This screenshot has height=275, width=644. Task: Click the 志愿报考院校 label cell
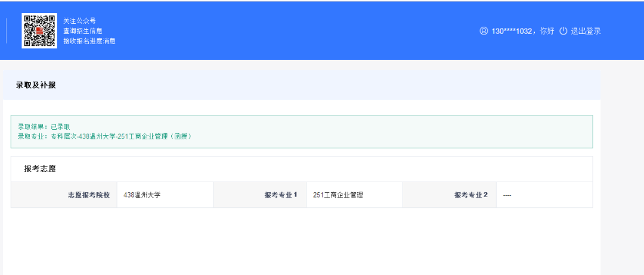(x=64, y=195)
